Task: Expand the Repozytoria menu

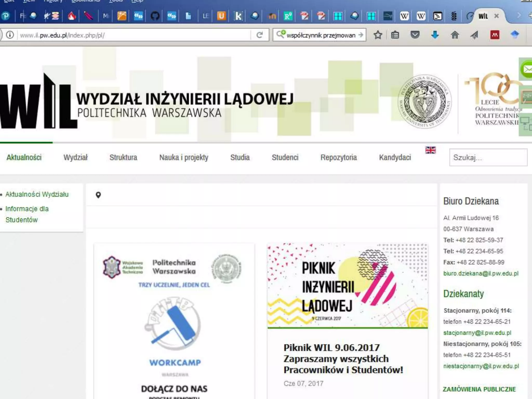Action: (x=338, y=157)
